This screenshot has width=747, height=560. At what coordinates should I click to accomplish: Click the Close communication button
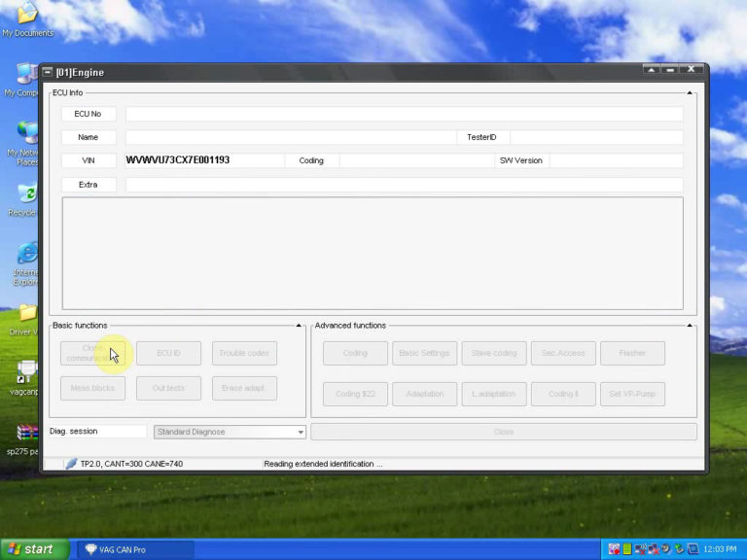tap(93, 353)
